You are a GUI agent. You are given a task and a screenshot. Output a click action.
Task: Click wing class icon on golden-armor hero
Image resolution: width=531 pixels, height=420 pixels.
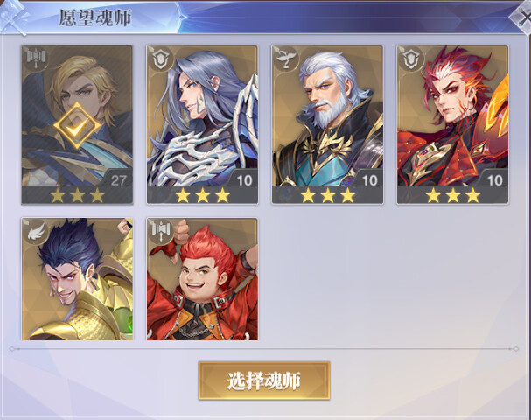click(36, 232)
